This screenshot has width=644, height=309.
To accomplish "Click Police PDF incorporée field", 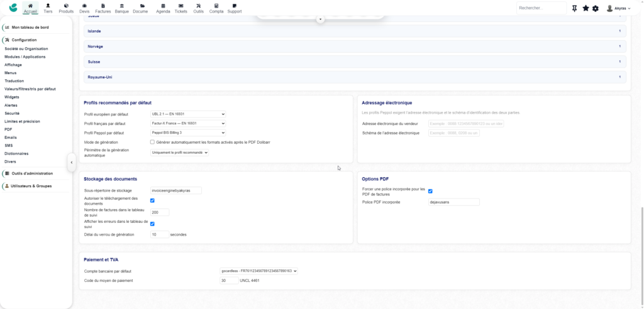I will (x=454, y=202).
